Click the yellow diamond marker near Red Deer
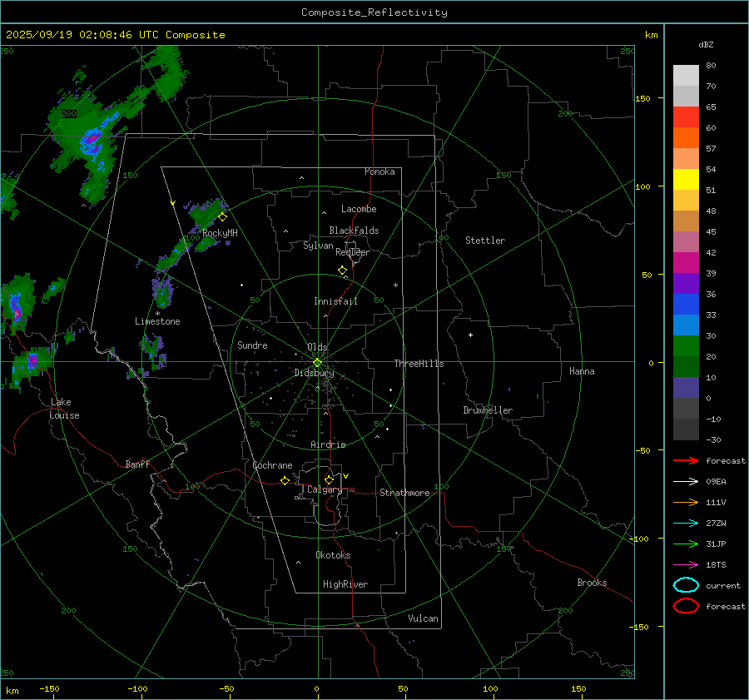 click(342, 271)
